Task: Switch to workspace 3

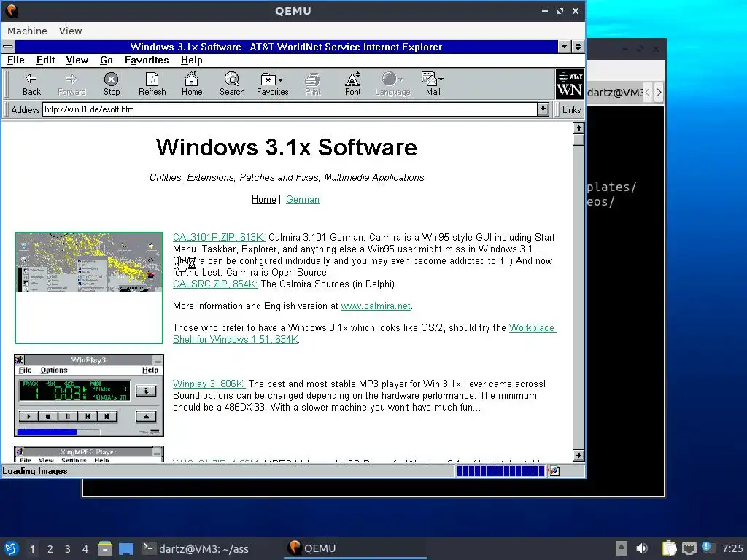Action: pos(68,549)
